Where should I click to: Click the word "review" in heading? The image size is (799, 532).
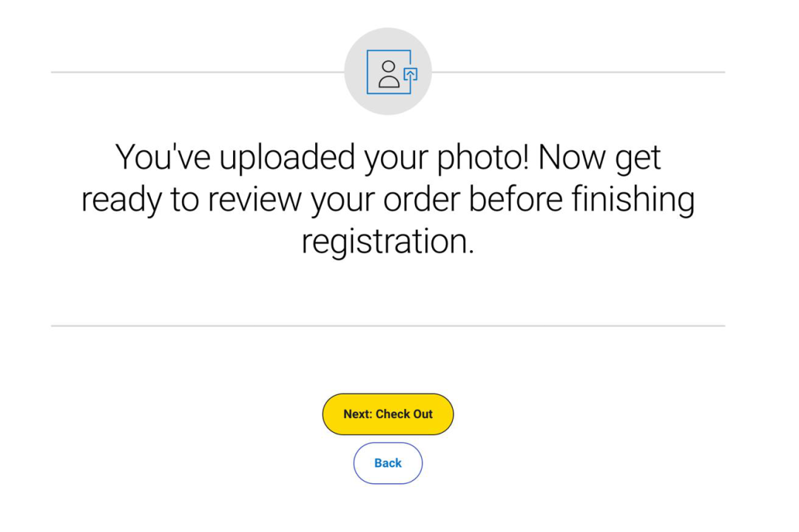click(x=254, y=199)
